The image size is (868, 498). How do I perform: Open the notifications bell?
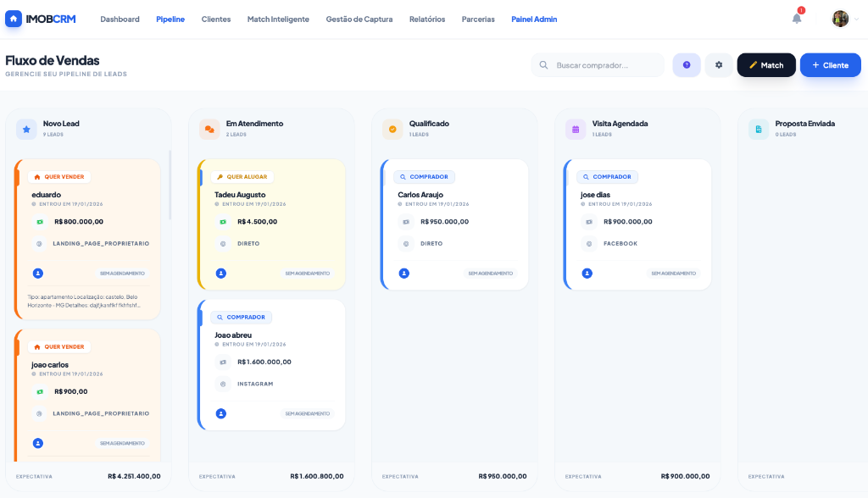797,19
